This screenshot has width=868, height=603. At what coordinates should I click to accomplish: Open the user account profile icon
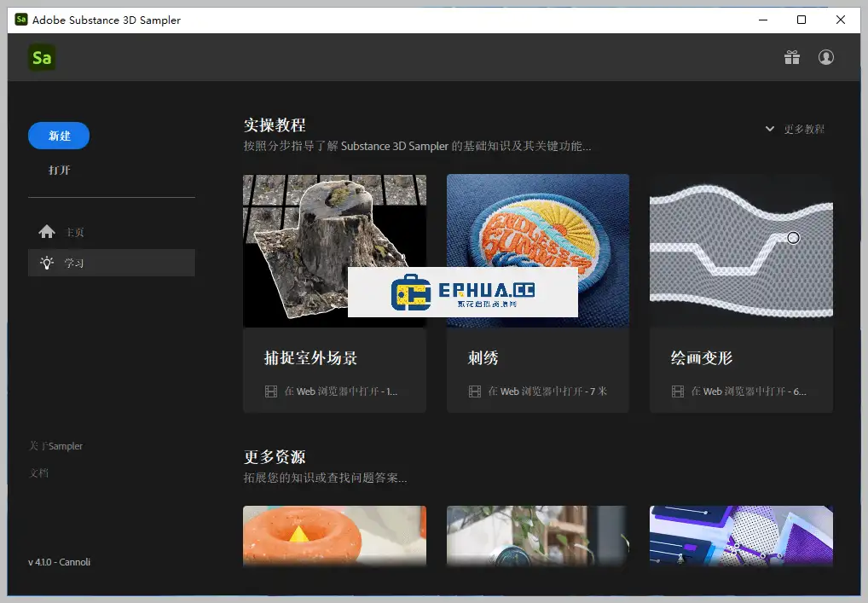[x=825, y=57]
